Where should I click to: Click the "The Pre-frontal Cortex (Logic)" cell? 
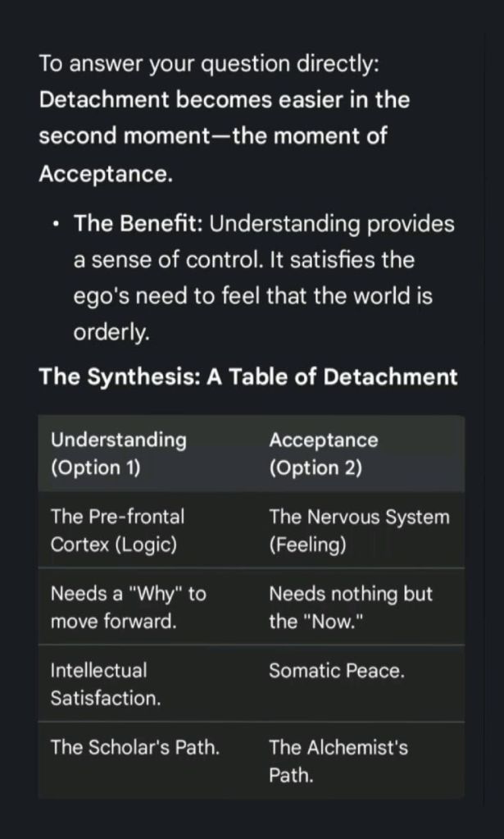[x=117, y=530]
